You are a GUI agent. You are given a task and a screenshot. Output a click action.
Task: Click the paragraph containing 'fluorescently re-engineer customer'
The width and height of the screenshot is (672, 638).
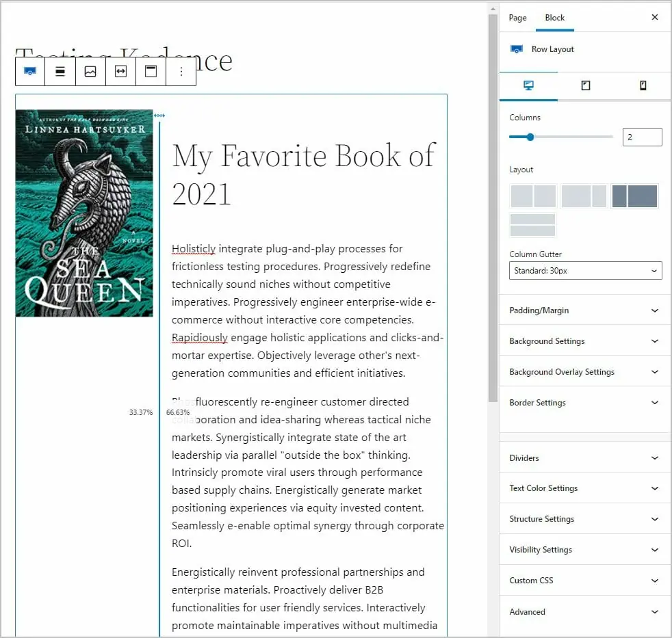(308, 473)
